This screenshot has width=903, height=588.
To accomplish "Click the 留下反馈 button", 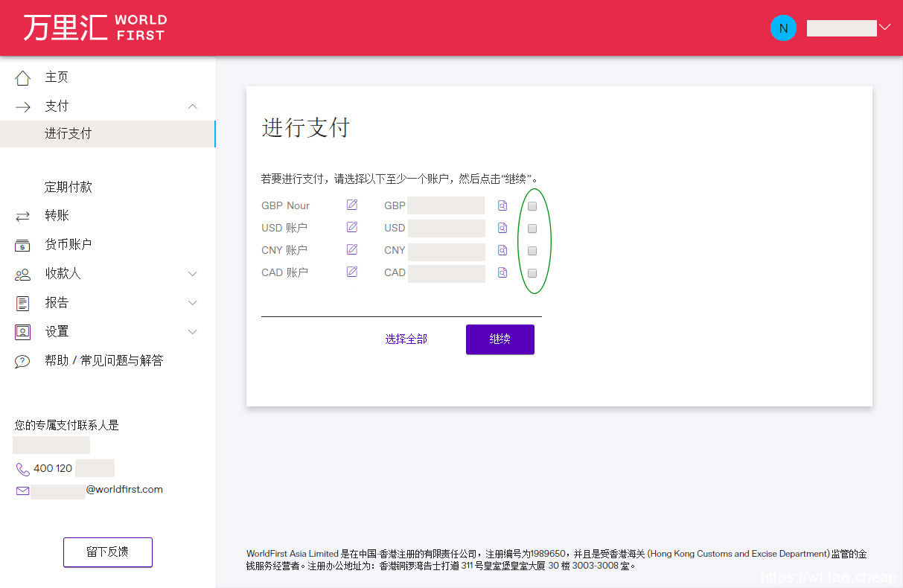I will click(x=108, y=552).
